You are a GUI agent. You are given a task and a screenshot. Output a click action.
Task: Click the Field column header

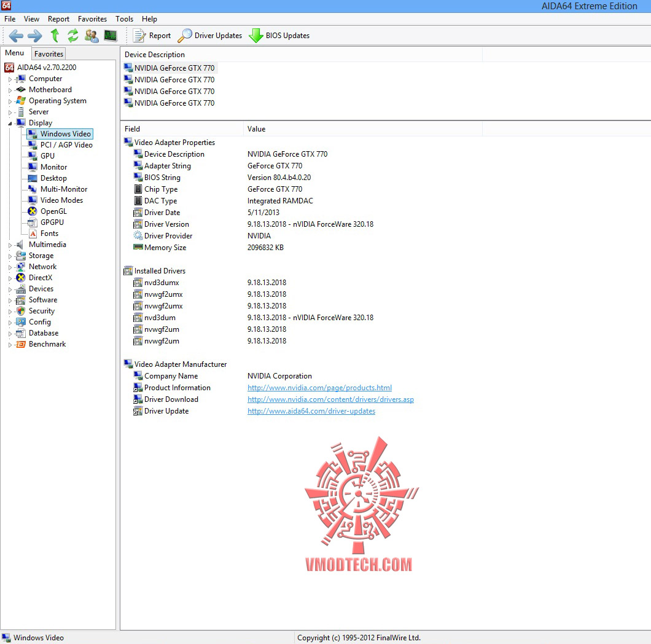click(x=182, y=129)
